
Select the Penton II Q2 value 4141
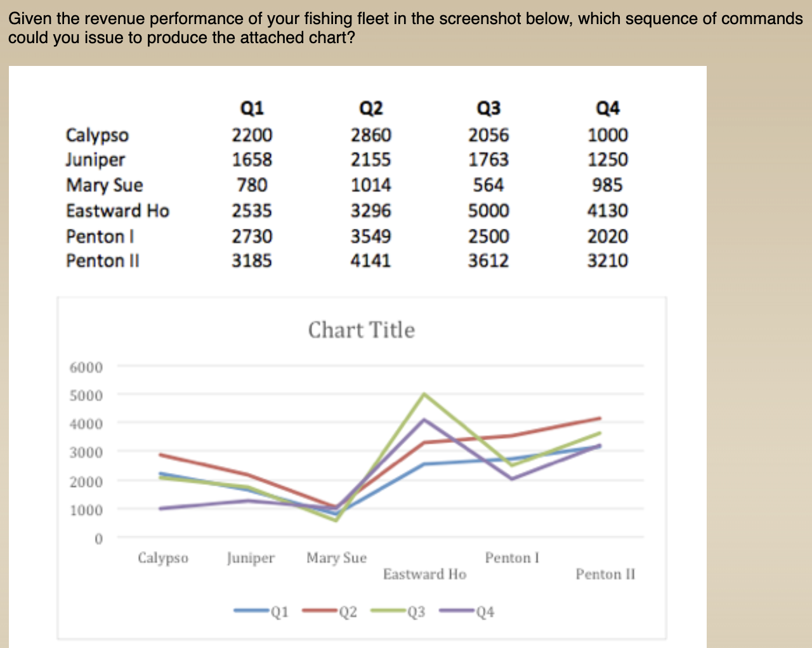371,261
